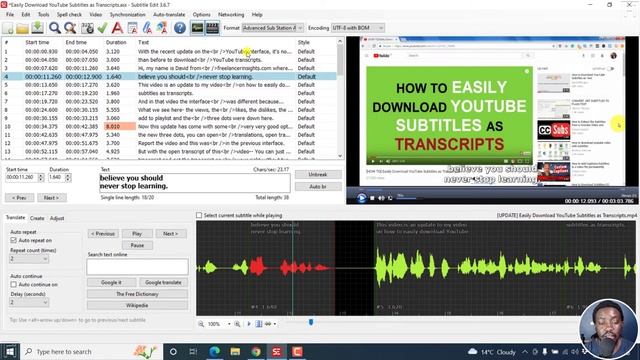Switch to the Create tab
Image resolution: width=640 pixels, height=360 pixels.
[37, 218]
